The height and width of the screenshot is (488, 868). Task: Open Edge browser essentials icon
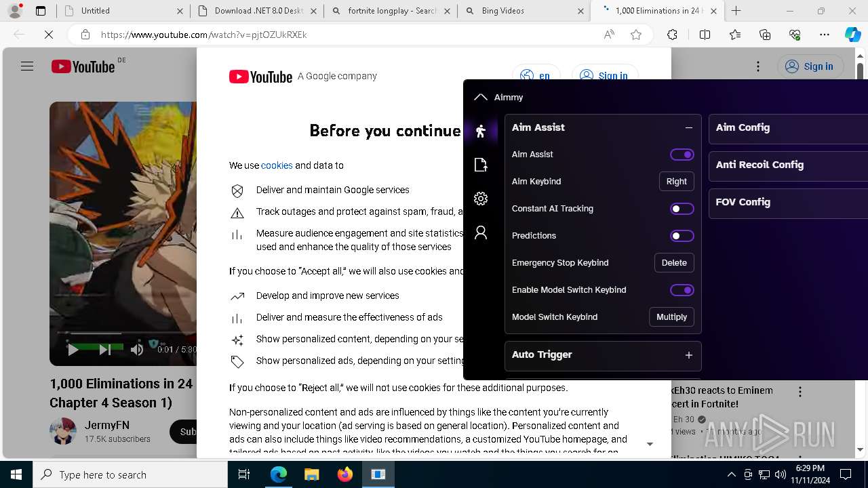pyautogui.click(x=795, y=35)
